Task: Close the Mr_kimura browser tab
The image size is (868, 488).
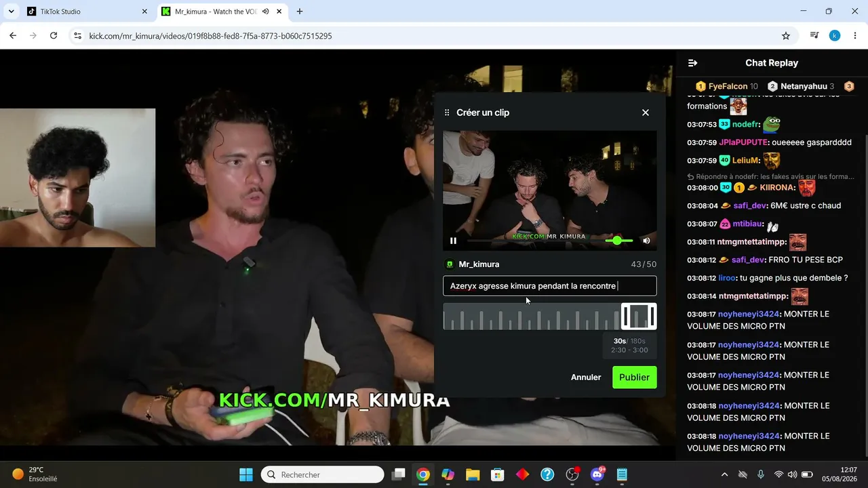Action: [x=279, y=12]
